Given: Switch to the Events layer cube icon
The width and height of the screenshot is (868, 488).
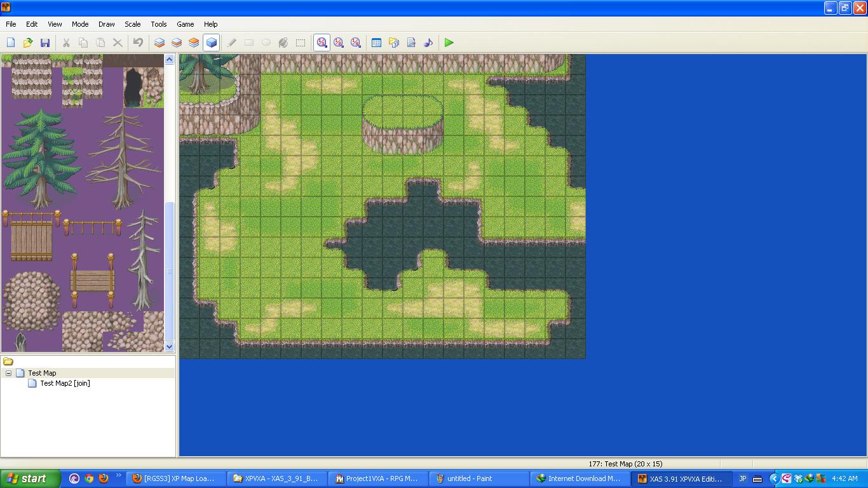Looking at the screenshot, I should (211, 43).
